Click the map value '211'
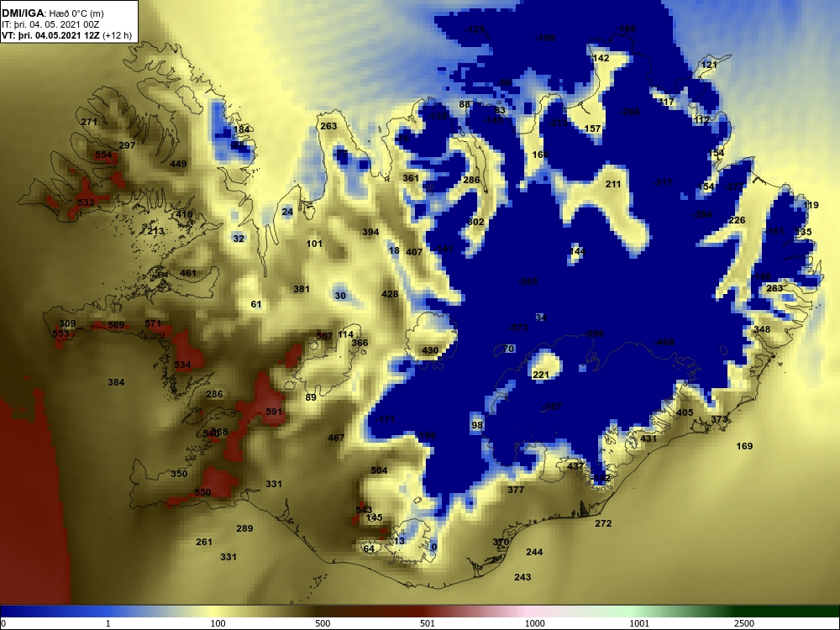The width and height of the screenshot is (840, 630). coord(613,184)
